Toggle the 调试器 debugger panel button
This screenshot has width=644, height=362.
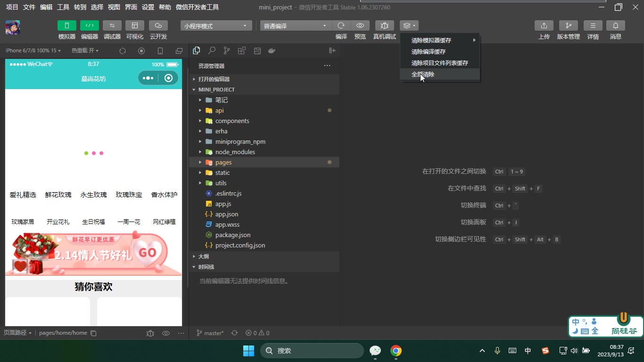(x=112, y=25)
